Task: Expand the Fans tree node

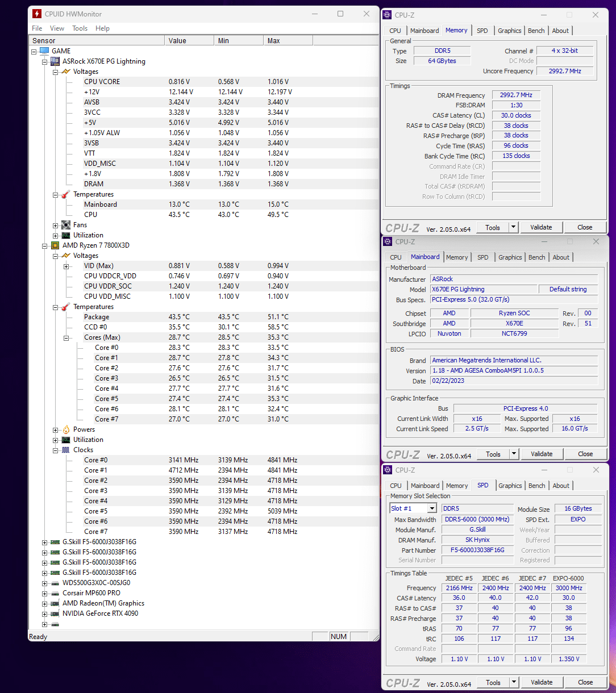Action: 56,225
